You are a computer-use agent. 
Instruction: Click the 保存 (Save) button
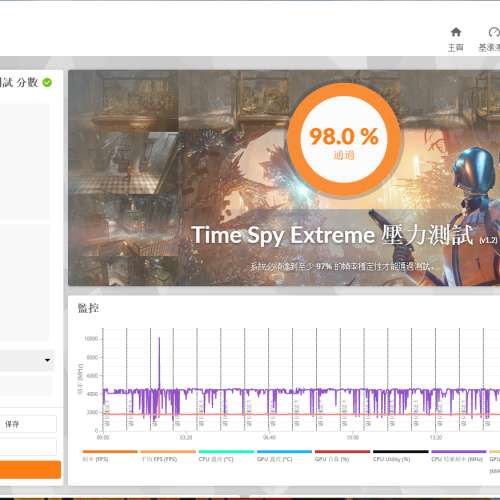[x=27, y=424]
